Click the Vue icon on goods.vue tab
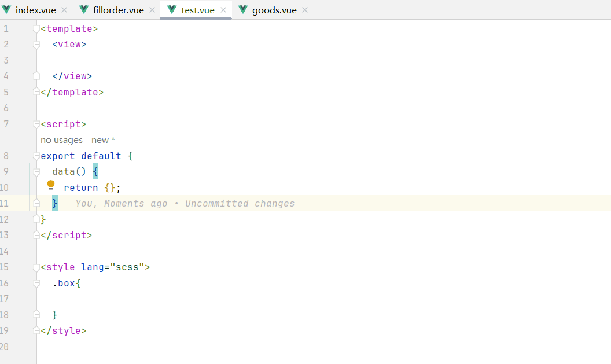Image resolution: width=611 pixels, height=364 pixels. click(243, 10)
